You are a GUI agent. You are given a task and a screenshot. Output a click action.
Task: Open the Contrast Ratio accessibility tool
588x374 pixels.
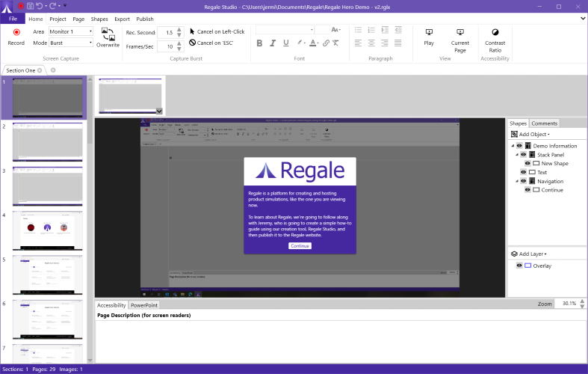click(495, 40)
